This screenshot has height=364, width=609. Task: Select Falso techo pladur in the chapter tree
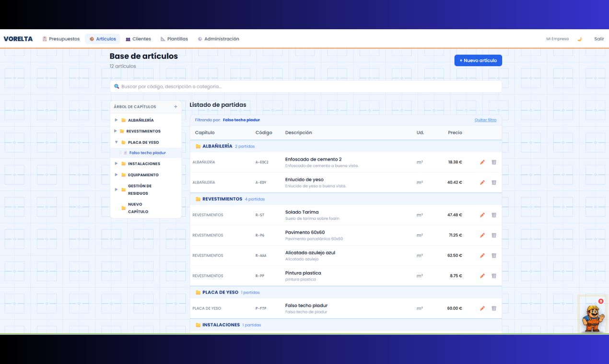[148, 153]
